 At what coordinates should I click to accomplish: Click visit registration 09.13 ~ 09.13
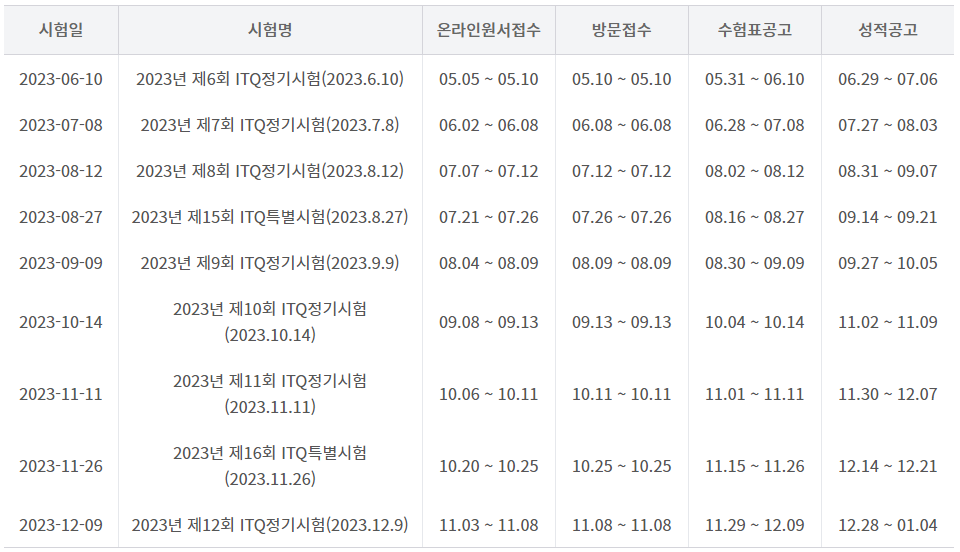point(621,323)
